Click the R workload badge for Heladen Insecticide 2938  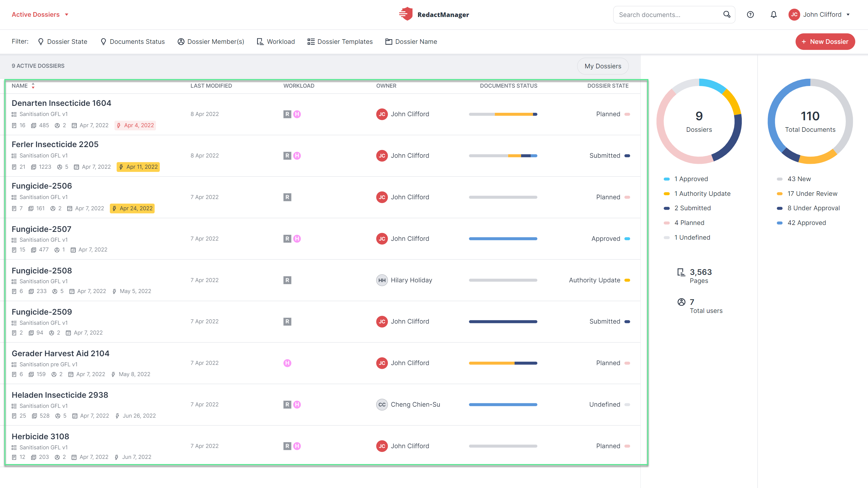point(287,404)
